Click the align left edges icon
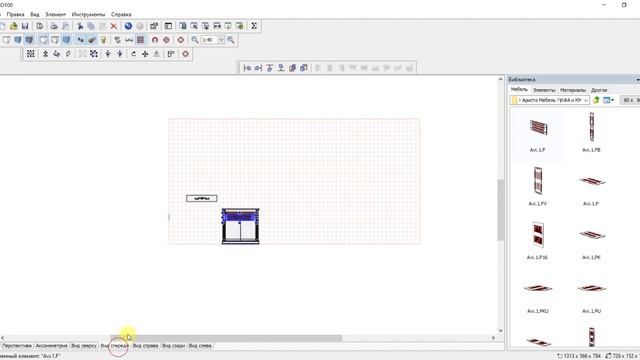The height and width of the screenshot is (360, 640). [x=247, y=68]
